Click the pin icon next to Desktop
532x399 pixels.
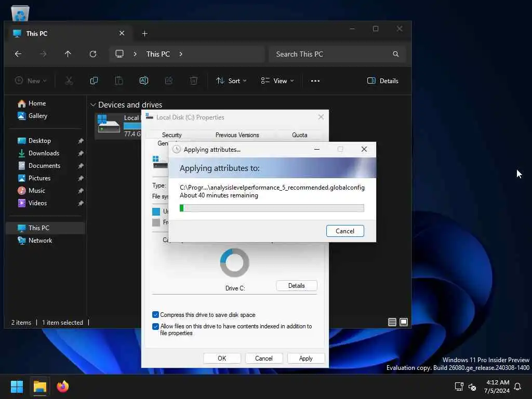point(81,141)
